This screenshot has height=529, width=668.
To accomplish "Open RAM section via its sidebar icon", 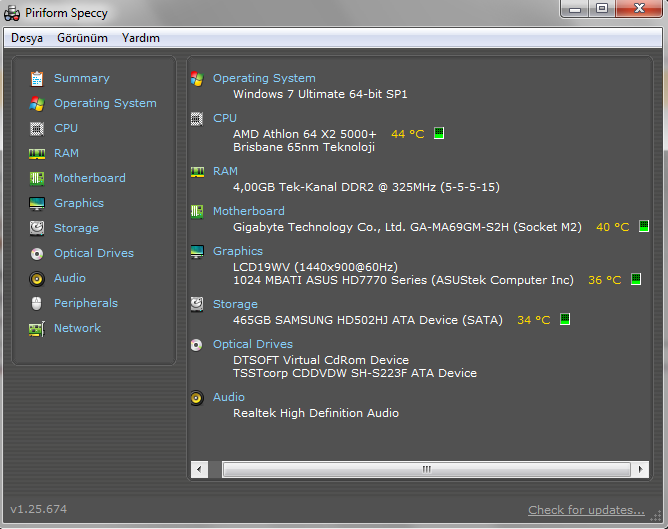I will (x=37, y=153).
